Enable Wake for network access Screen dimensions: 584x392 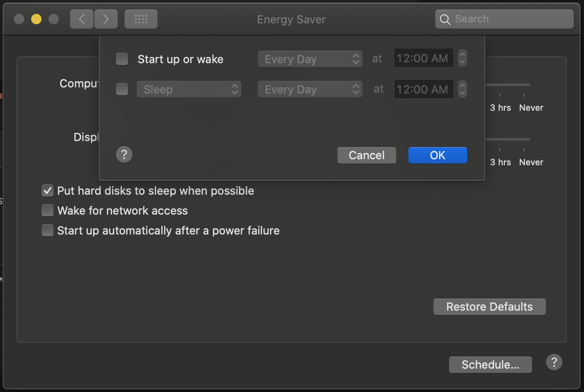(x=48, y=211)
